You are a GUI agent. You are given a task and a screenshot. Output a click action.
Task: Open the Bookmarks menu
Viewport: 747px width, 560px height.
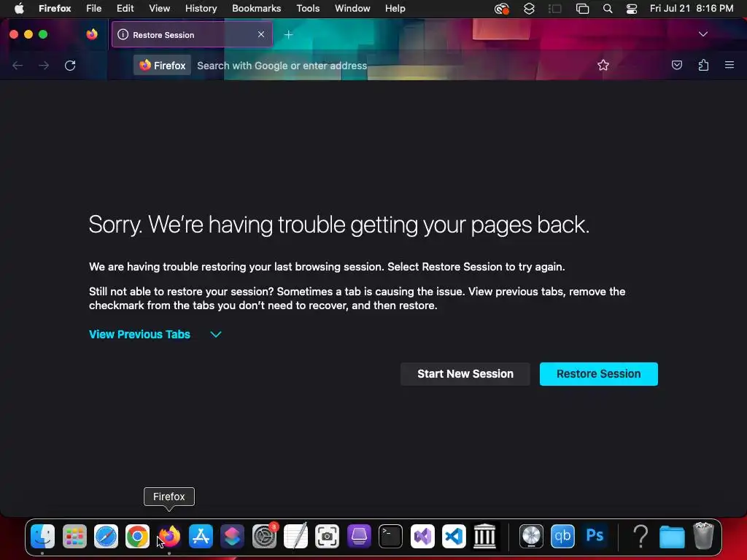256,9
